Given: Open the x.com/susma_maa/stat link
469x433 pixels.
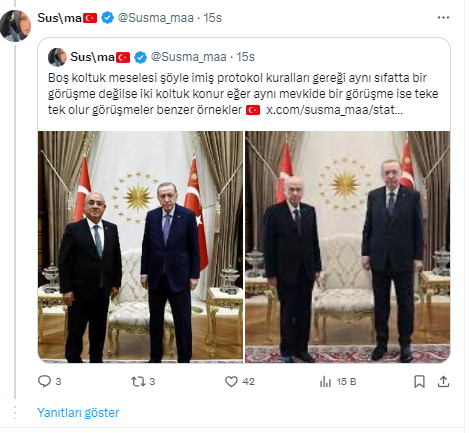Looking at the screenshot, I should [x=334, y=110].
